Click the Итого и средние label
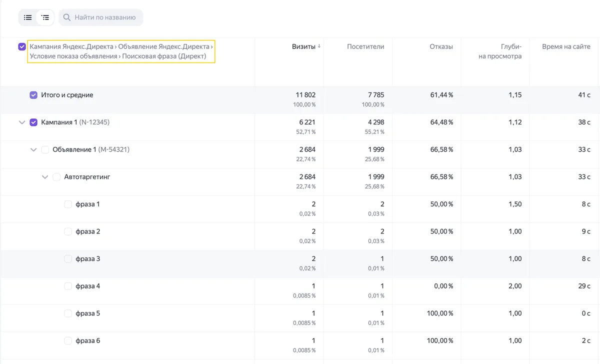This screenshot has height=364, width=600. tap(67, 95)
